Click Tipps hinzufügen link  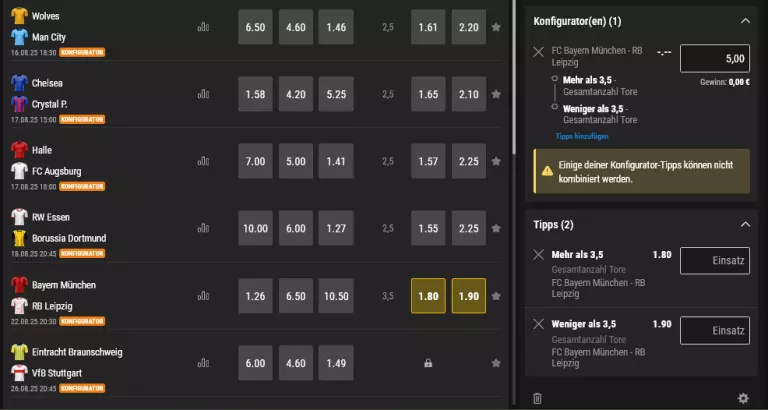coord(582,136)
